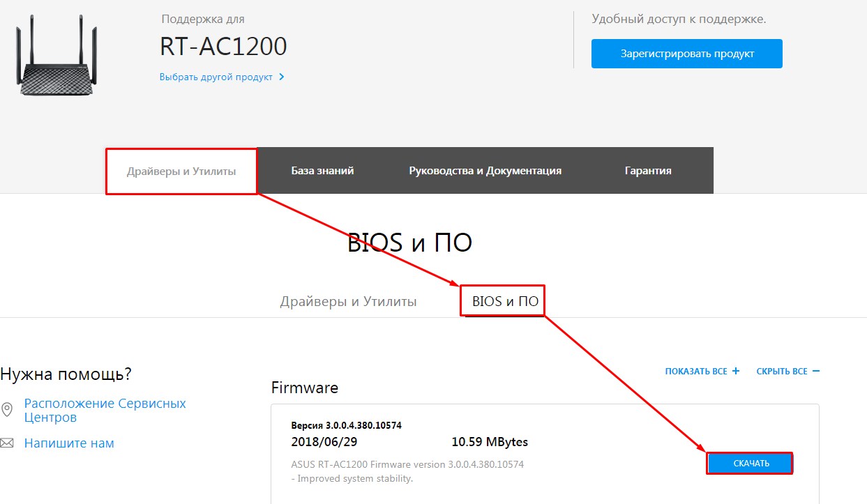Open the 'Гарантия' tab
Screen dimensions: 867x504
(648, 170)
